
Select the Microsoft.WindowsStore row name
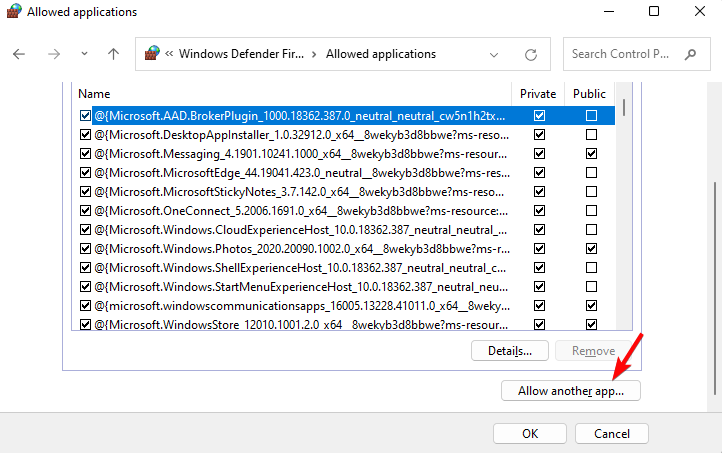301,325
